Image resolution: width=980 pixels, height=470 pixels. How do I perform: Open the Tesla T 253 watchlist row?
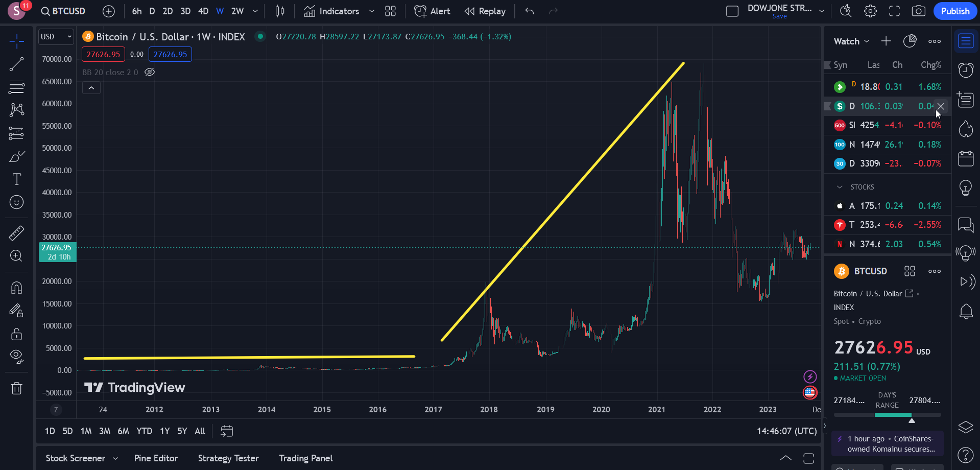[x=888, y=225]
